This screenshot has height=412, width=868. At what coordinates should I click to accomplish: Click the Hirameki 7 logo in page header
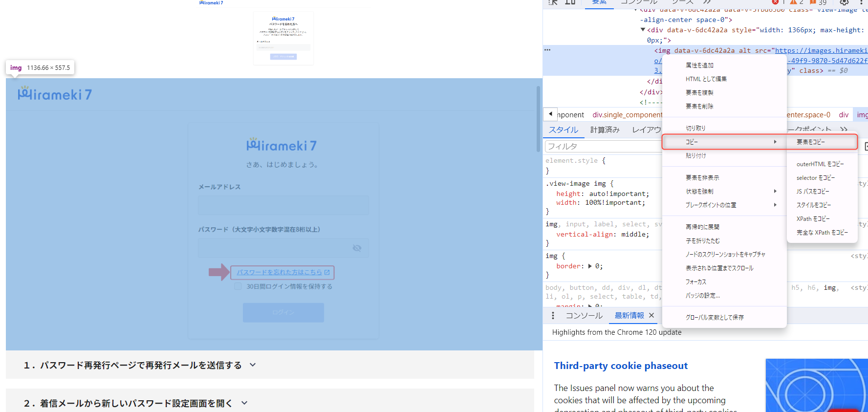pos(55,93)
